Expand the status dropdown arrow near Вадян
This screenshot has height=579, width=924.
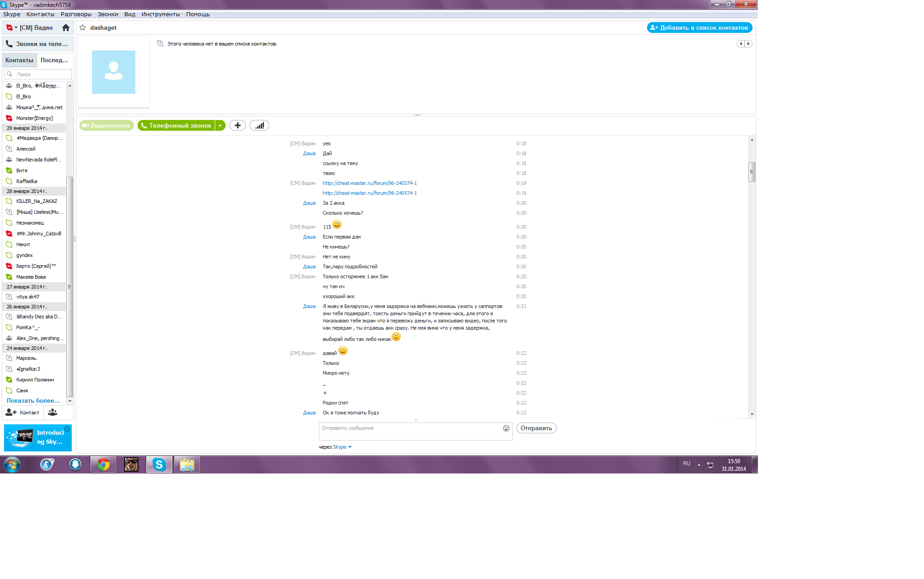[16, 28]
